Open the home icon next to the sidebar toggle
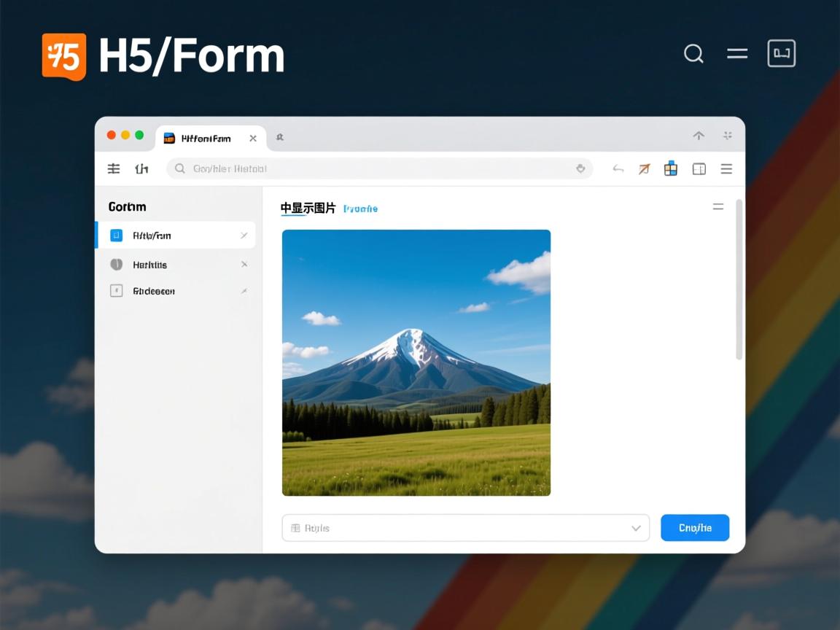The width and height of the screenshot is (840, 630). [x=141, y=168]
